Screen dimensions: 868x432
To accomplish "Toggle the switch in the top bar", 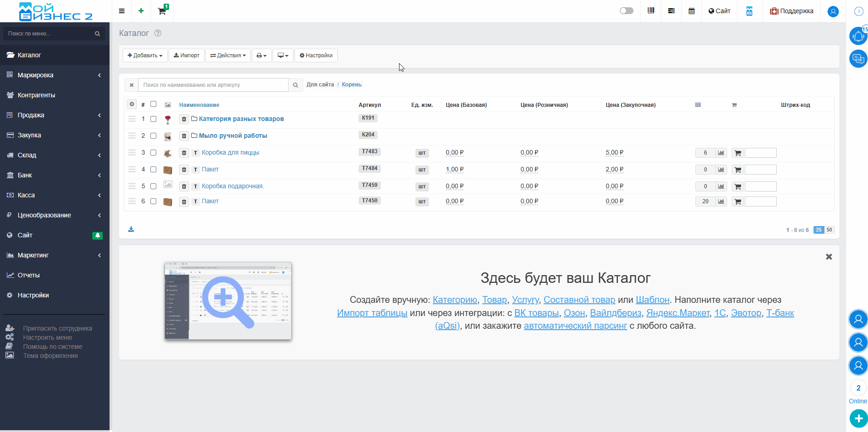I will point(626,11).
